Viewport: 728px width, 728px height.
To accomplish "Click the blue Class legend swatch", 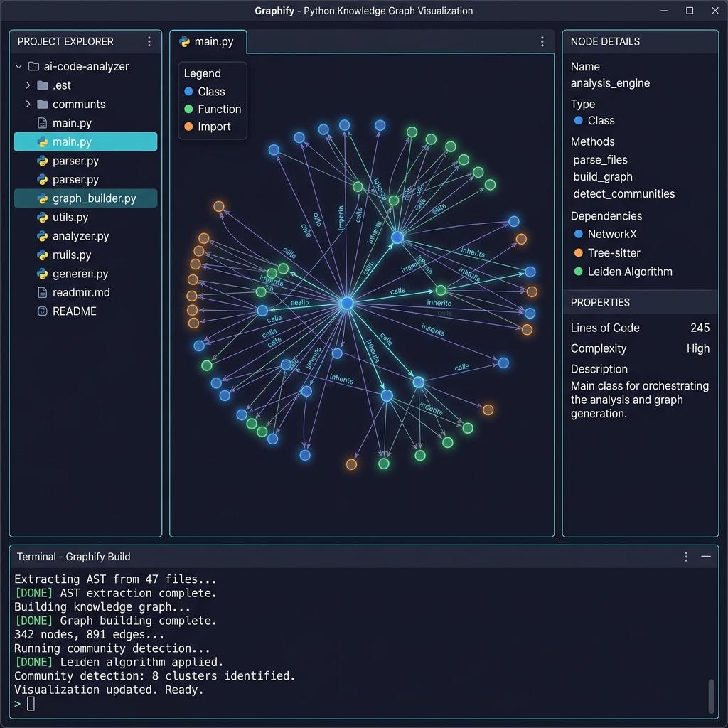I will (x=188, y=92).
